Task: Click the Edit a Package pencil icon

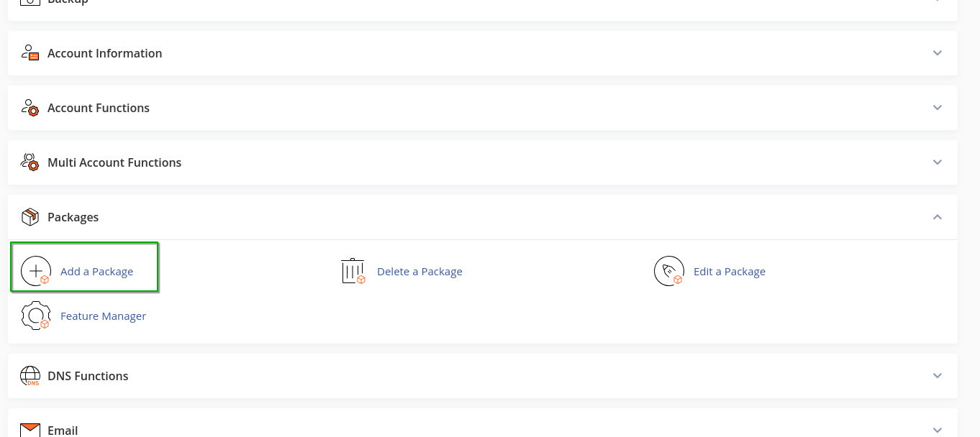Action: [x=669, y=271]
